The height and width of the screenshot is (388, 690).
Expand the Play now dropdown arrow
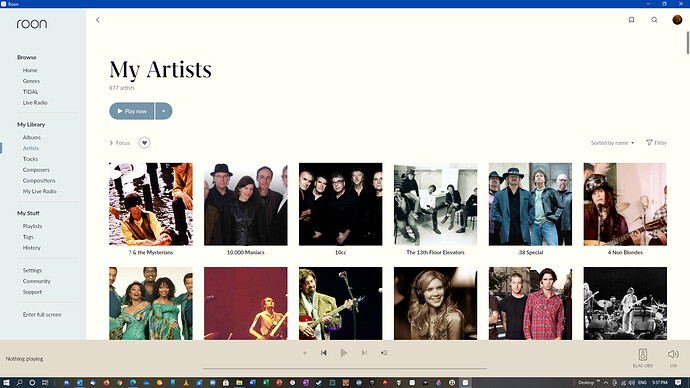164,111
